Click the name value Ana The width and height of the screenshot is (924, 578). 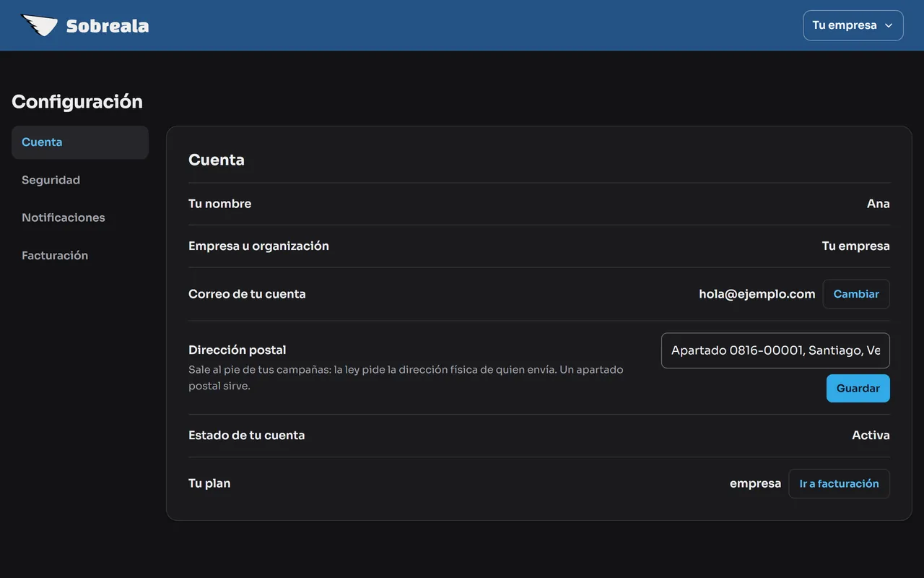pos(878,204)
